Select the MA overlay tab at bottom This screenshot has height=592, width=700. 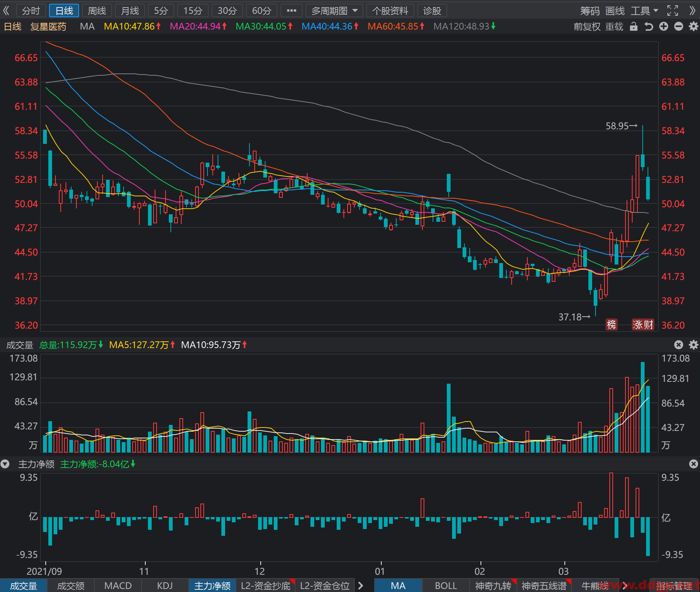coord(398,585)
